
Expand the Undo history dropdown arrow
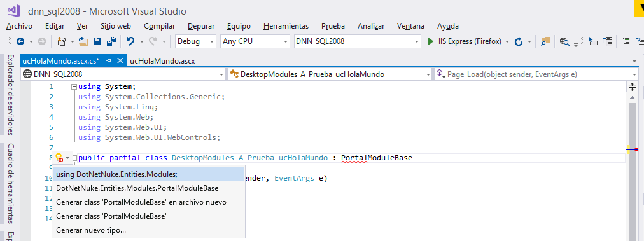(142, 41)
